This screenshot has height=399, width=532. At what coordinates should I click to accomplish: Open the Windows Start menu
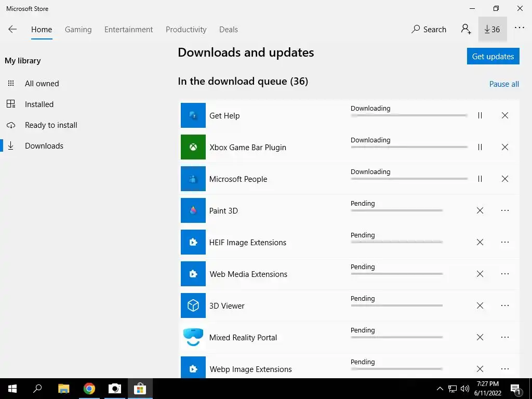[12, 389]
